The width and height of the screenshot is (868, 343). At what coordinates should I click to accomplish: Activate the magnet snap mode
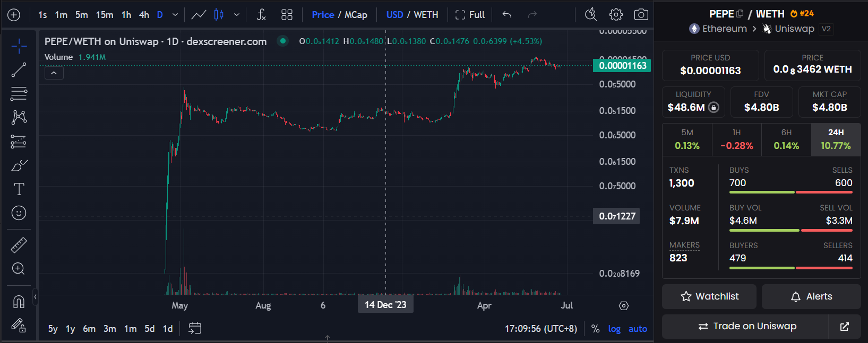pos(19,301)
